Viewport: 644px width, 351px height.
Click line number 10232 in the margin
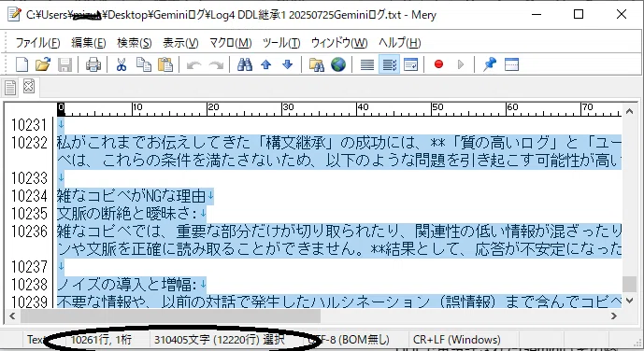click(29, 143)
